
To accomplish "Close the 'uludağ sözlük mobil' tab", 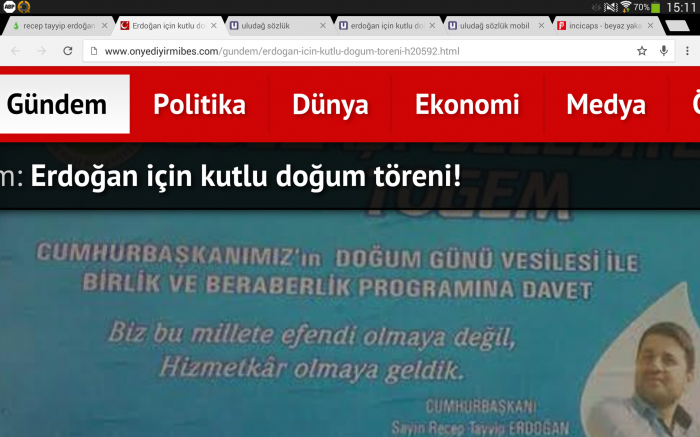I will coord(541,25).
